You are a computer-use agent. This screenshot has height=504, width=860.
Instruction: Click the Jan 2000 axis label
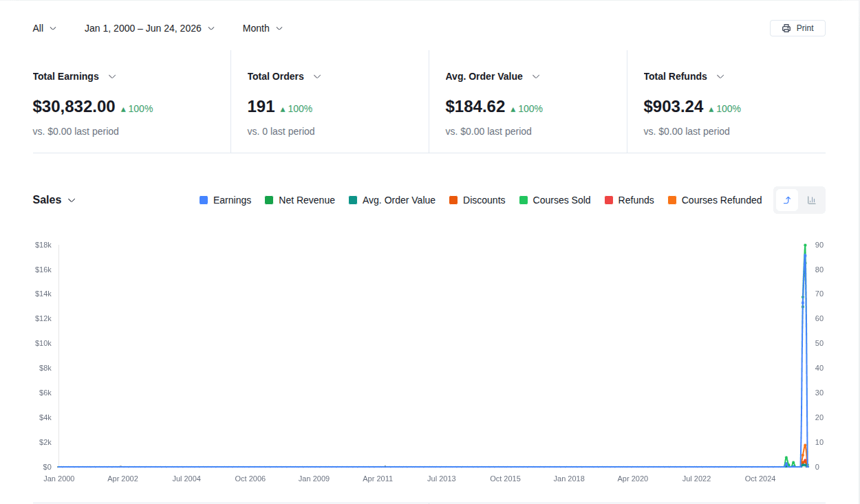[59, 479]
